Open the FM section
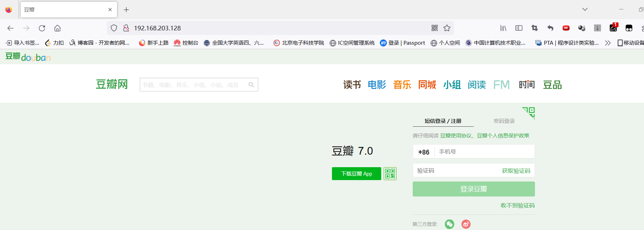The width and height of the screenshot is (644, 230). [x=501, y=84]
